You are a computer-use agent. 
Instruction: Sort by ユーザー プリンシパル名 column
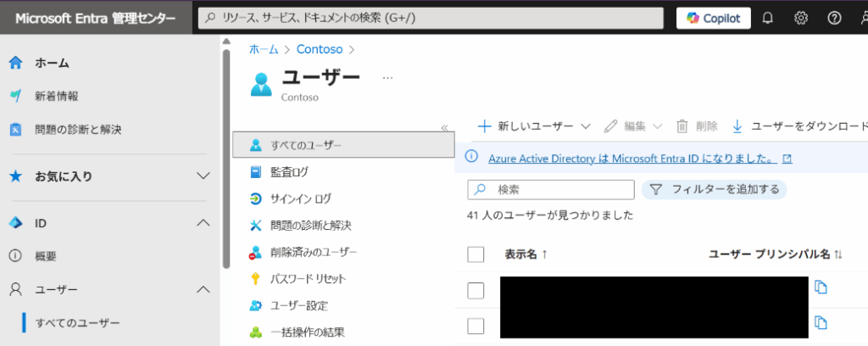[776, 254]
